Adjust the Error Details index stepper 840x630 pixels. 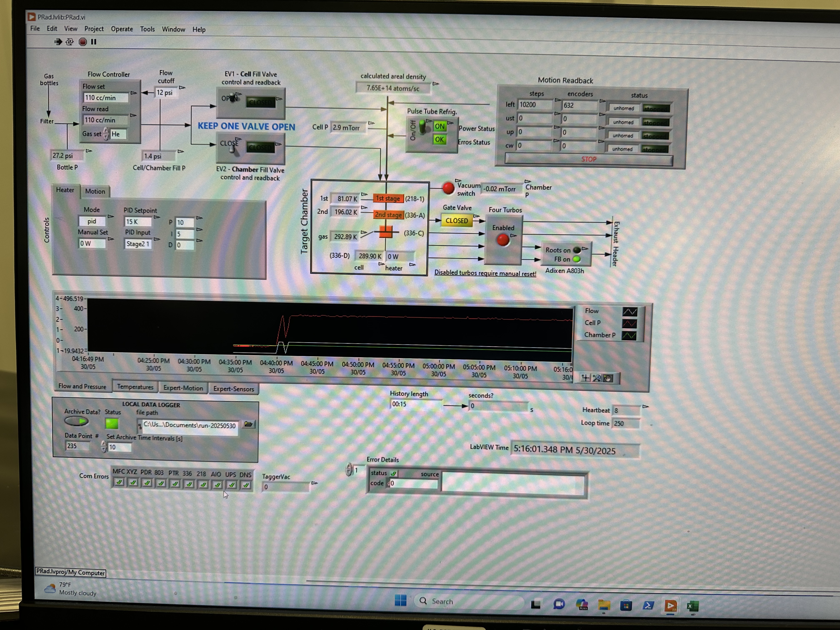(x=349, y=470)
